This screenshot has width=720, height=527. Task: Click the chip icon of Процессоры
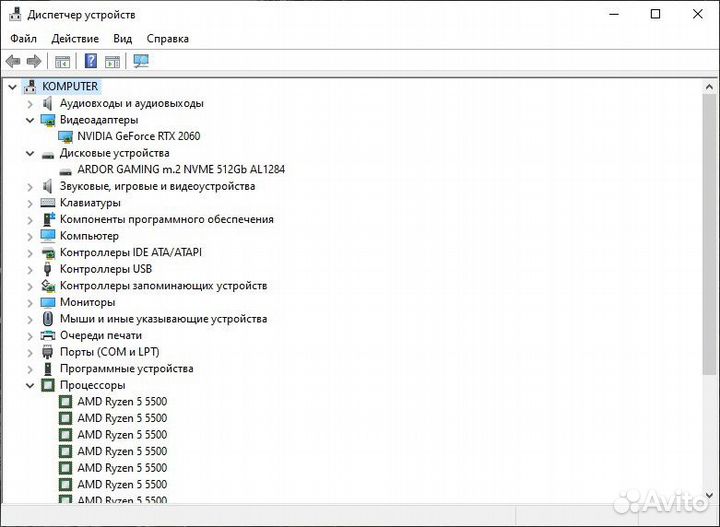[x=48, y=385]
